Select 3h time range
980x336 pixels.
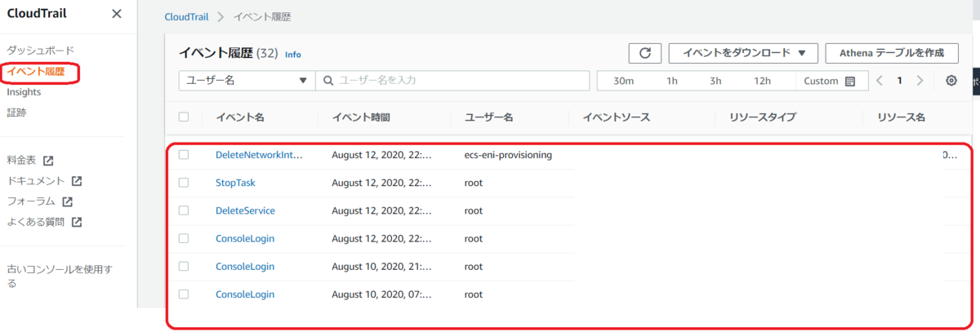pyautogui.click(x=715, y=81)
